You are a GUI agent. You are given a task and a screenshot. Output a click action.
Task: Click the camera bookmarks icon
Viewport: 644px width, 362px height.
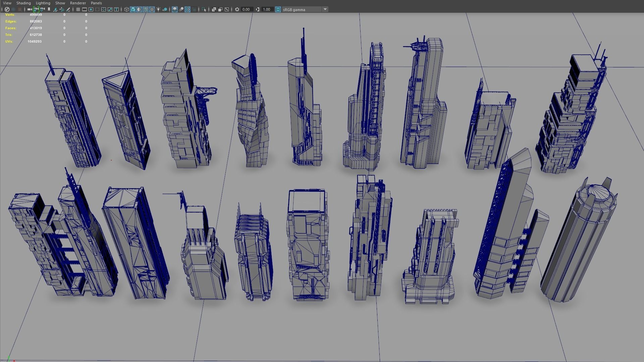point(49,9)
